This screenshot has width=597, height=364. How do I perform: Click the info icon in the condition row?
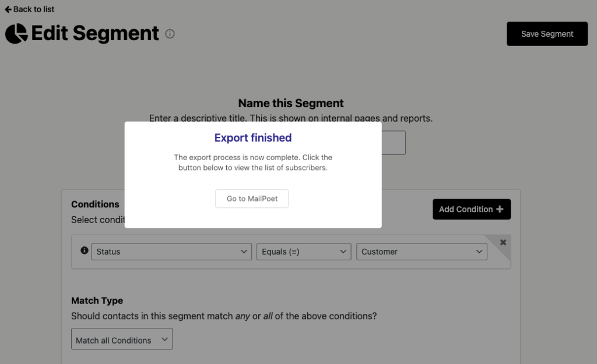84,250
